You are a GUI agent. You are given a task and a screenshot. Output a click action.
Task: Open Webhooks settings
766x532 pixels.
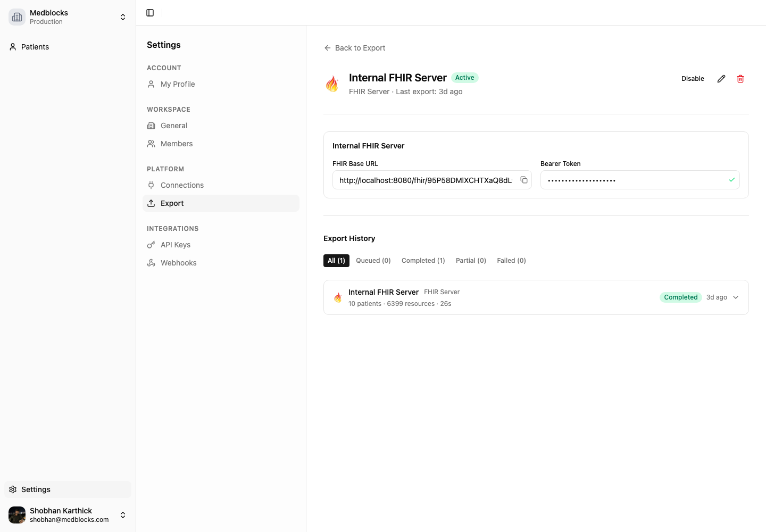221,263
